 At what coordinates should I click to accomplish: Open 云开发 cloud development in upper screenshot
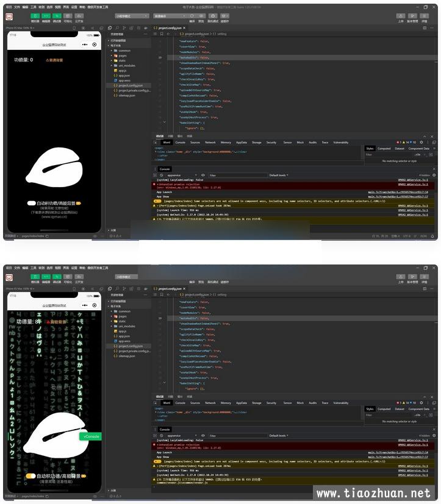tap(79, 16)
